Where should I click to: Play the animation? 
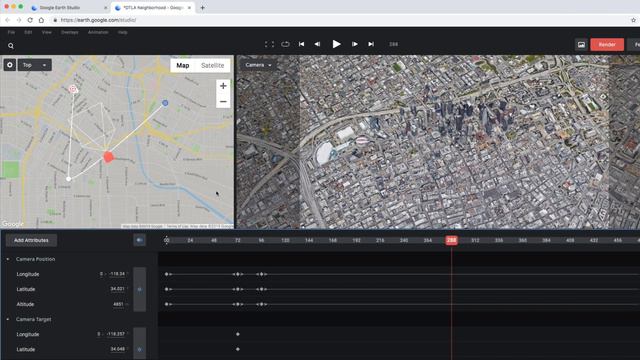[336, 44]
